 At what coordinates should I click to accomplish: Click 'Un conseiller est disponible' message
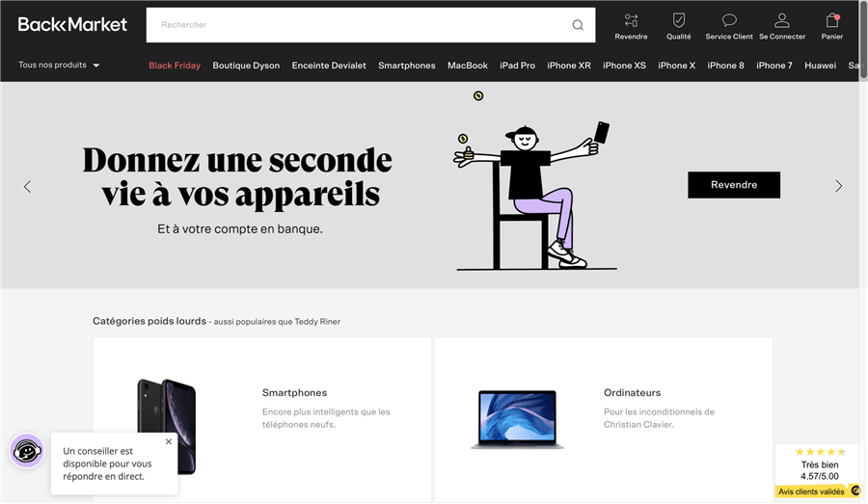click(x=107, y=464)
